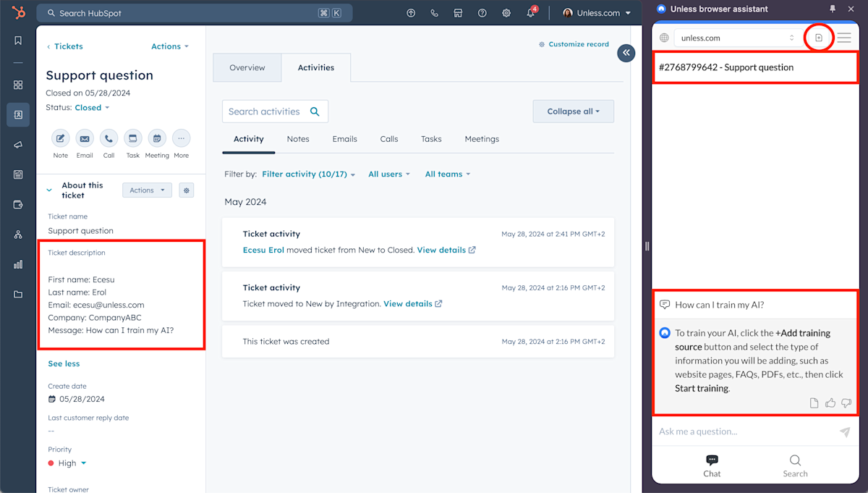Open the marketing megaphone sidebar icon

tap(18, 145)
